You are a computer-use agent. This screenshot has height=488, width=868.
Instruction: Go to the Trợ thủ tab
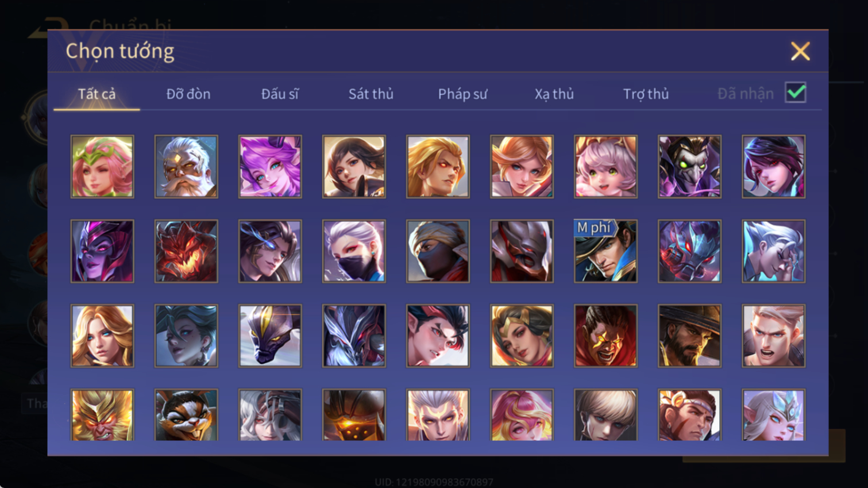(x=646, y=94)
